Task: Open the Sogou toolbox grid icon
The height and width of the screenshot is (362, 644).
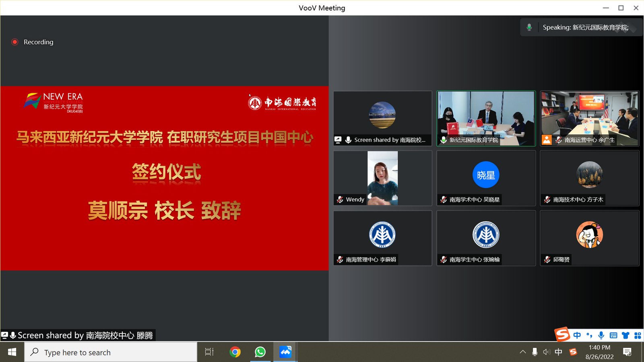Action: pyautogui.click(x=638, y=335)
